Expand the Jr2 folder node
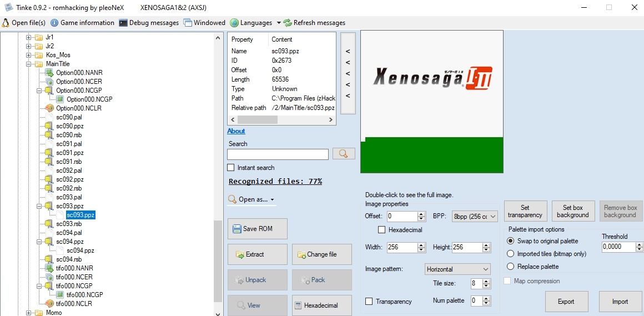 29,46
